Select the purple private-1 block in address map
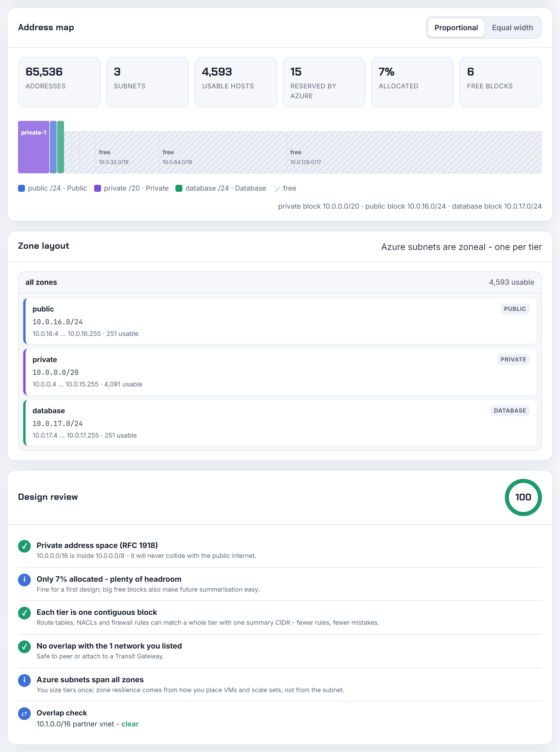 coord(34,147)
